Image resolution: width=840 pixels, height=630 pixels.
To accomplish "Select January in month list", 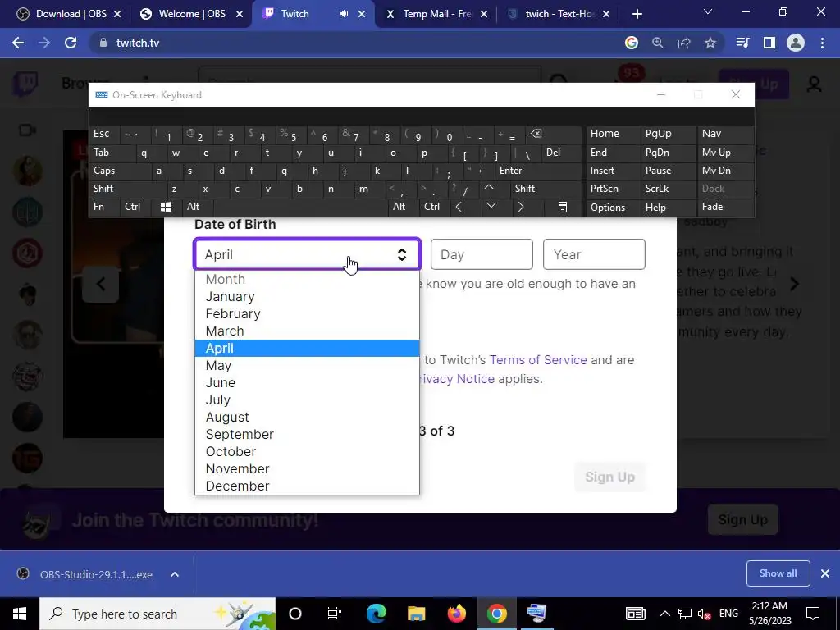I will click(307, 297).
